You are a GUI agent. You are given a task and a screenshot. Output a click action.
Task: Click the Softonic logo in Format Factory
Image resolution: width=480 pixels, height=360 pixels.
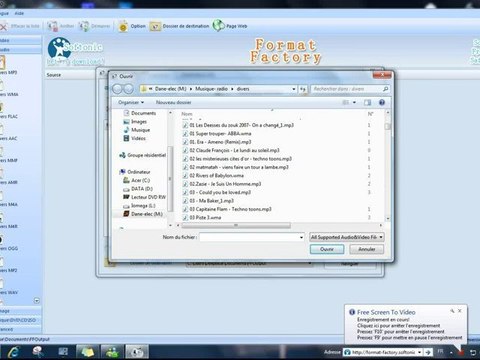coord(75,51)
